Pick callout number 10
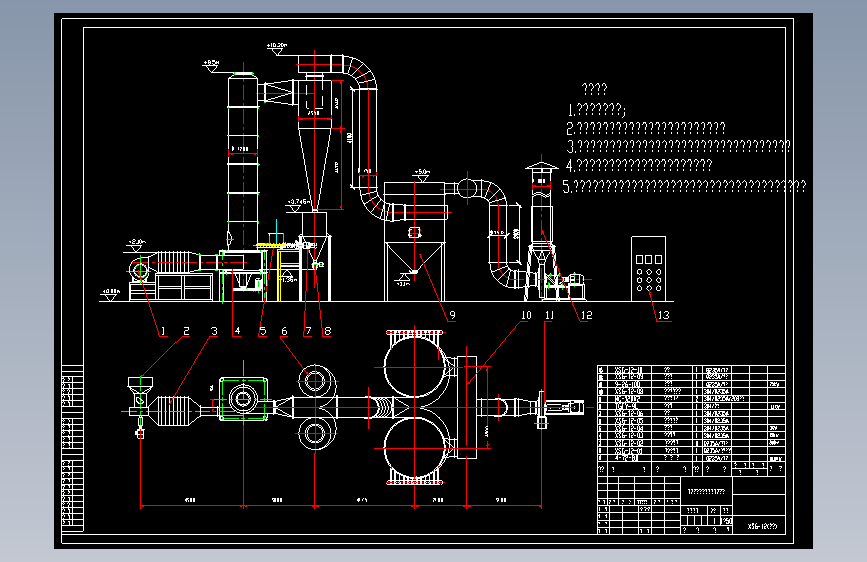Viewport: 867px width, 562px height. (x=526, y=315)
